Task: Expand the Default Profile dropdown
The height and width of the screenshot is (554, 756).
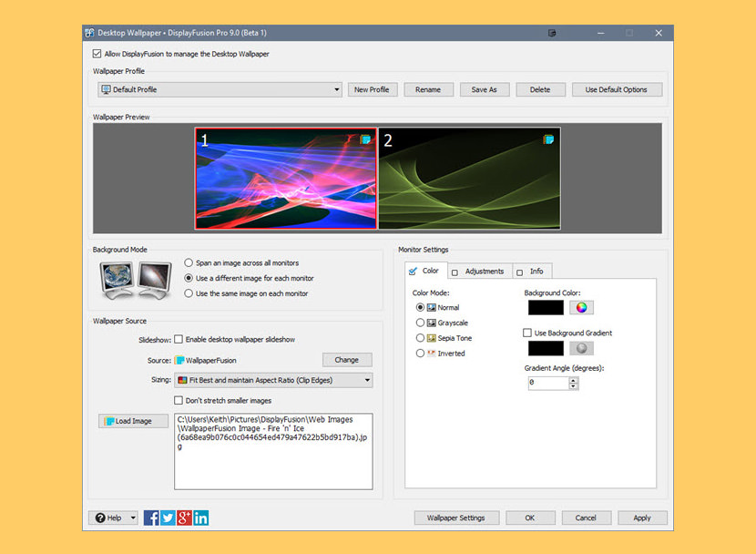Action: 336,90
